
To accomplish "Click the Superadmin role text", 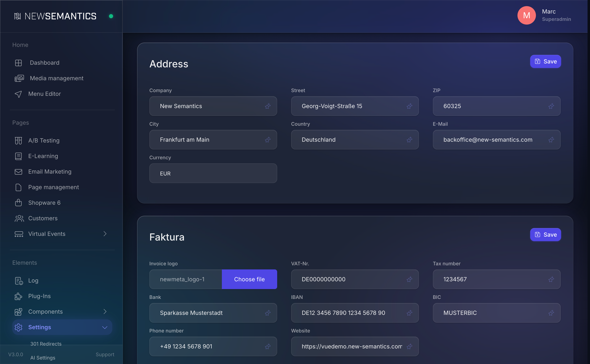I will coord(556,19).
